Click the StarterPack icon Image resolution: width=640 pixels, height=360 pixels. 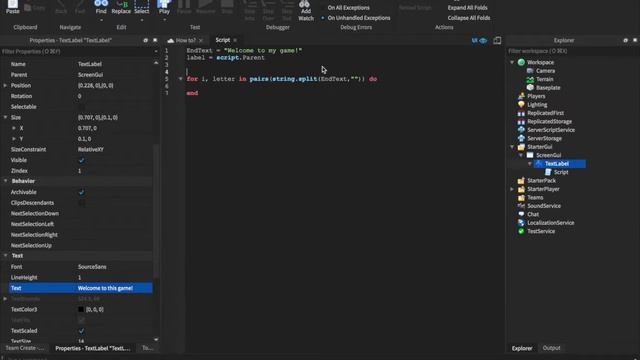click(x=521, y=180)
